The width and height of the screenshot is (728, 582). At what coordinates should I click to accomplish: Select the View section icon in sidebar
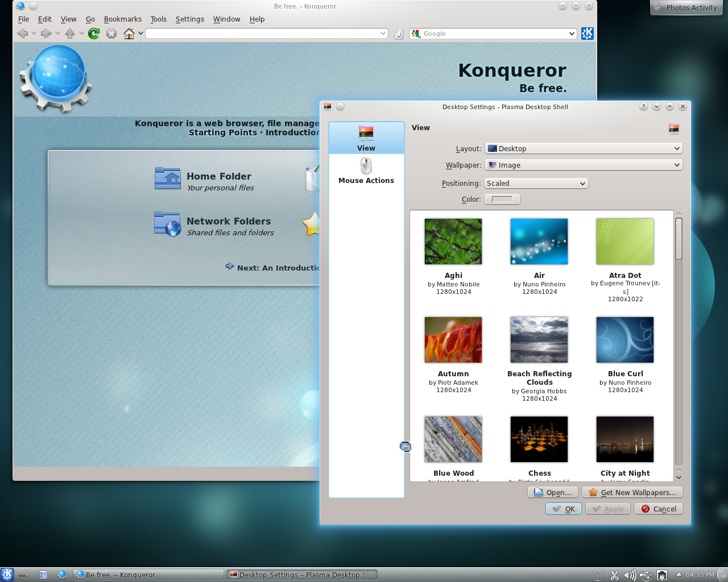(366, 138)
